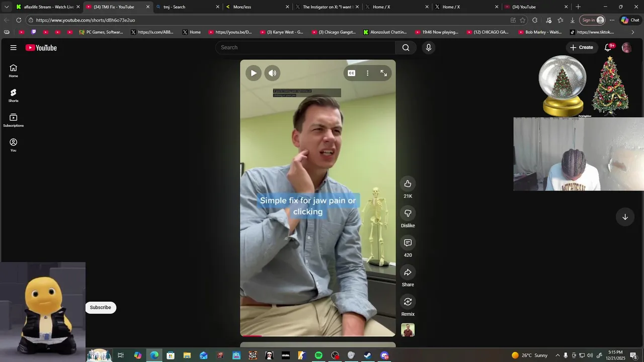Open browser Settings and more menu
Screen dimensions: 644x362
tap(612, 20)
